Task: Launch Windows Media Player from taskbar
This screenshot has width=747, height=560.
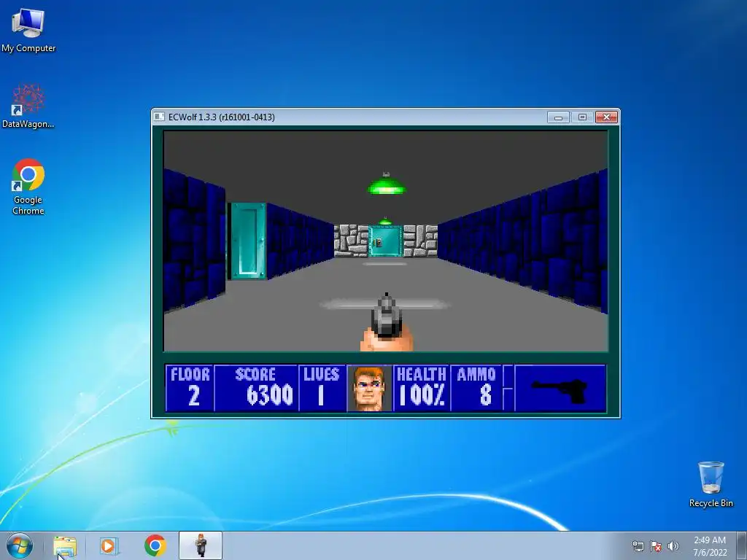Action: (x=109, y=546)
